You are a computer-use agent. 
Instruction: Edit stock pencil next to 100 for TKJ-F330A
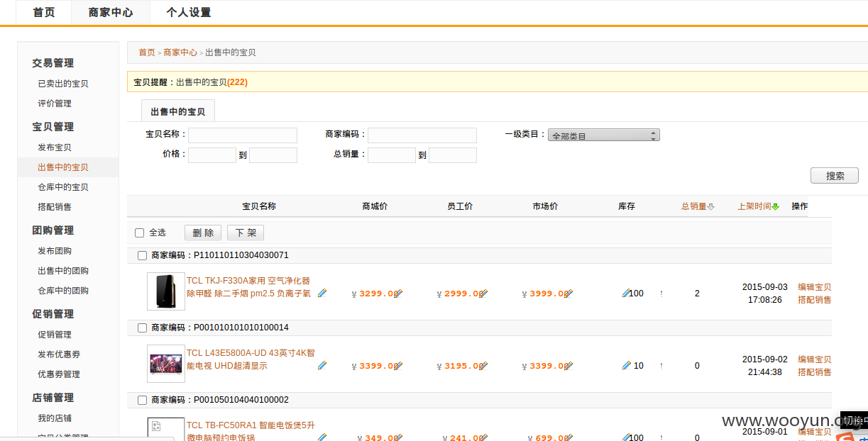(626, 293)
